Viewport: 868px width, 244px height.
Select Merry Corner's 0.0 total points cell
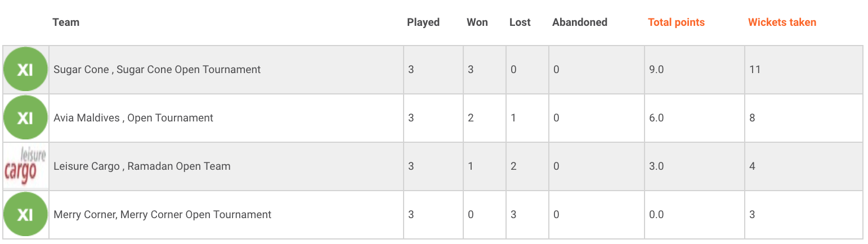695,215
